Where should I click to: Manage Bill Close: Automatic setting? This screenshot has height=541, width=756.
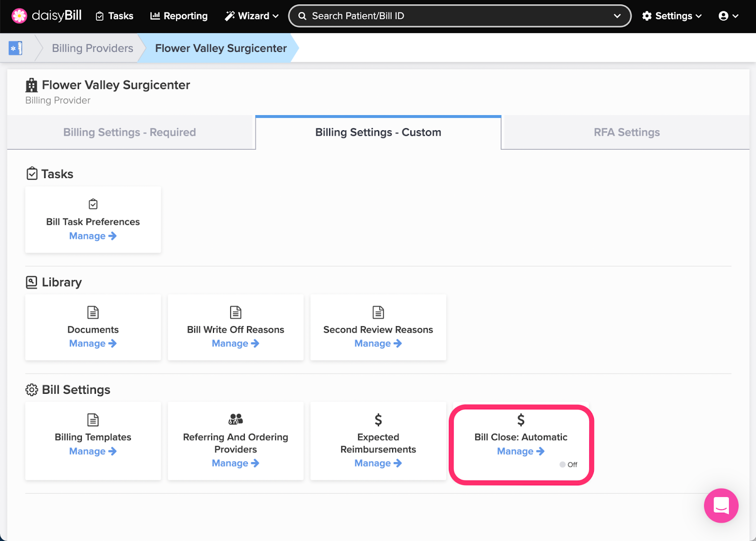(x=521, y=451)
